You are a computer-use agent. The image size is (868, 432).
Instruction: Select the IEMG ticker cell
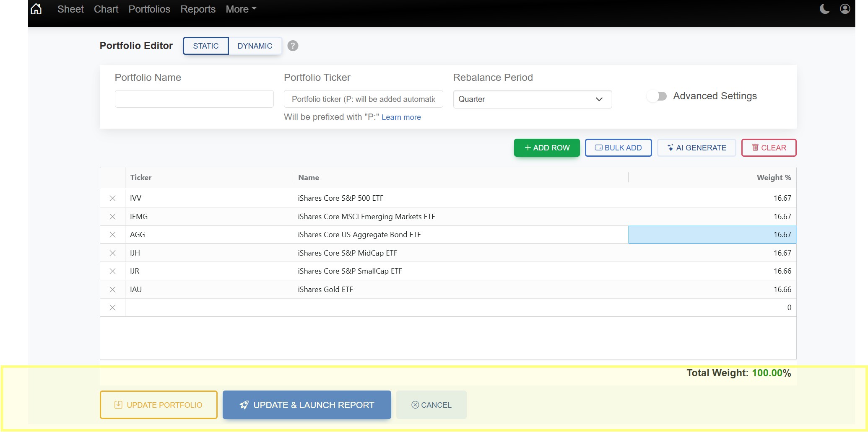click(209, 217)
